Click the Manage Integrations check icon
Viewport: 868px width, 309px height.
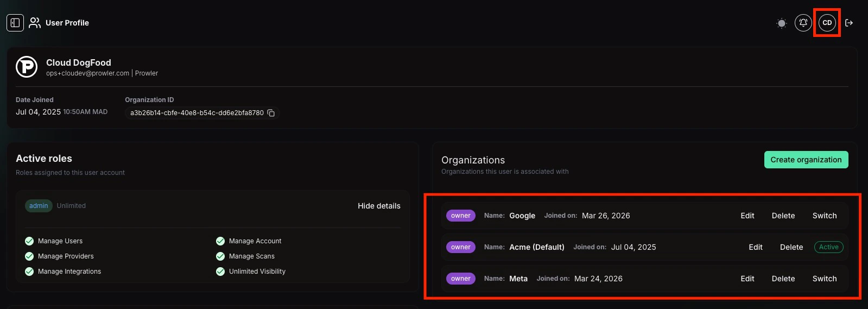(x=29, y=272)
